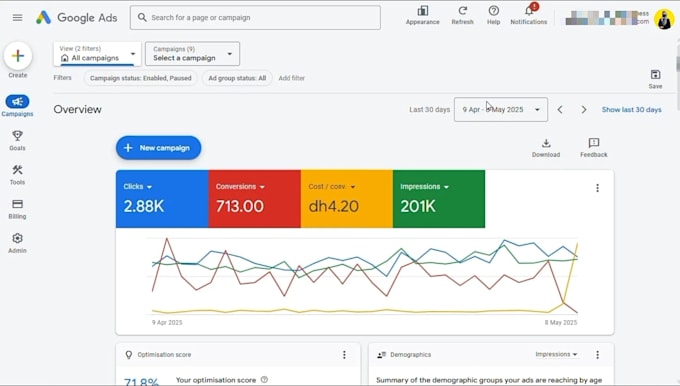The width and height of the screenshot is (680, 386).
Task: Open the Select a campaign dropdown
Action: 192,54
